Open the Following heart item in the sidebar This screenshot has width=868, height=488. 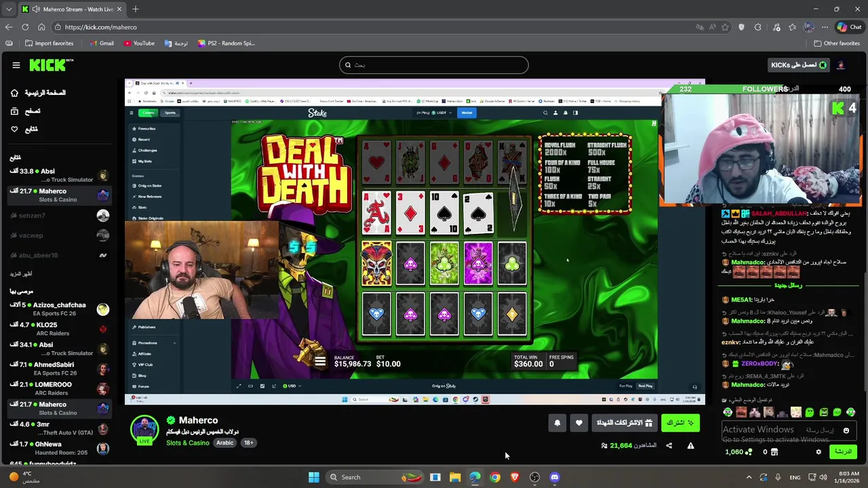point(24,129)
